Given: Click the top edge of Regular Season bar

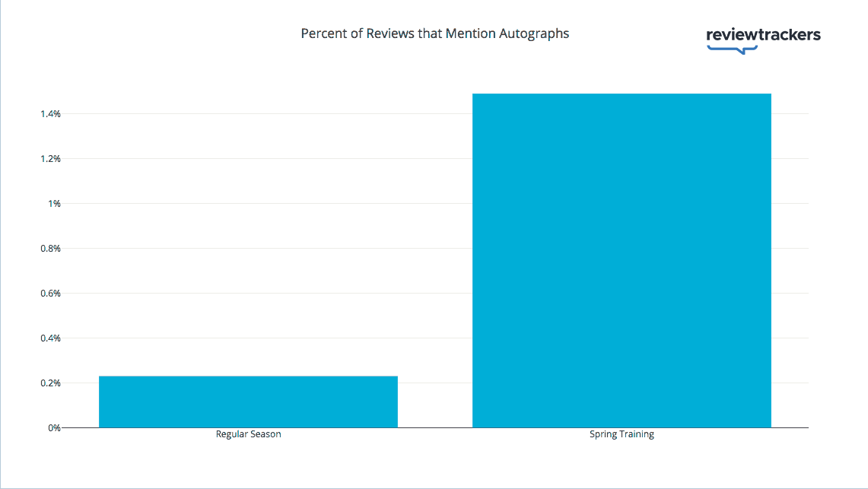Looking at the screenshot, I should tap(248, 376).
